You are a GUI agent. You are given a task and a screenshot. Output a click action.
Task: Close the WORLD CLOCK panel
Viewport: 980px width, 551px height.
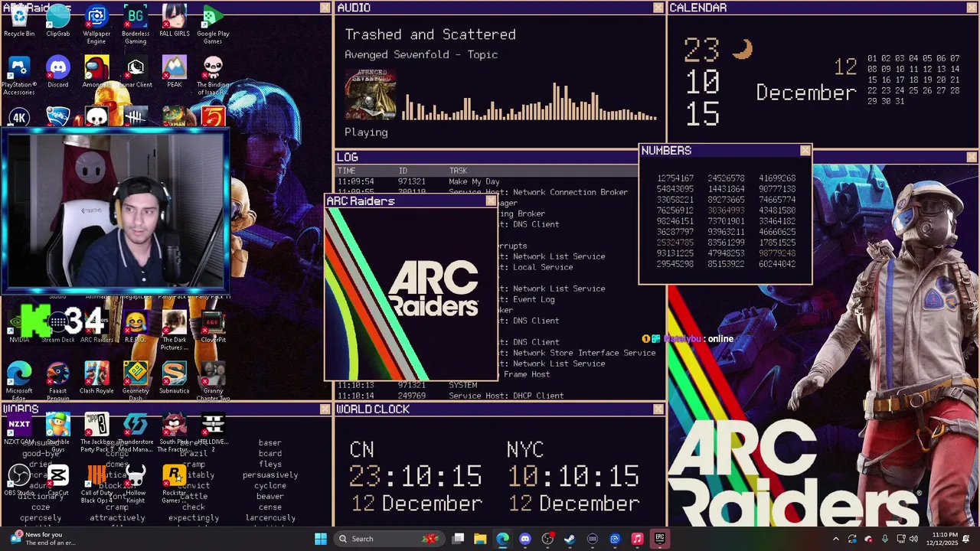[658, 409]
